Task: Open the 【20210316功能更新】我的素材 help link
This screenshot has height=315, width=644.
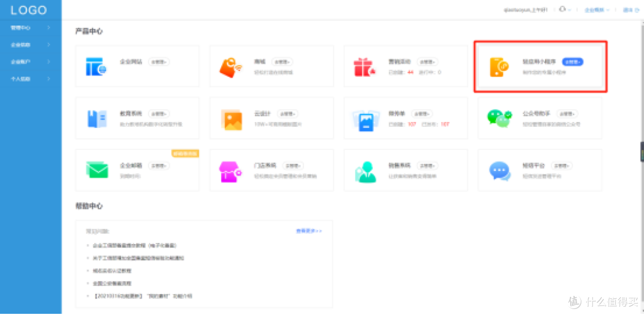Action: (x=143, y=296)
